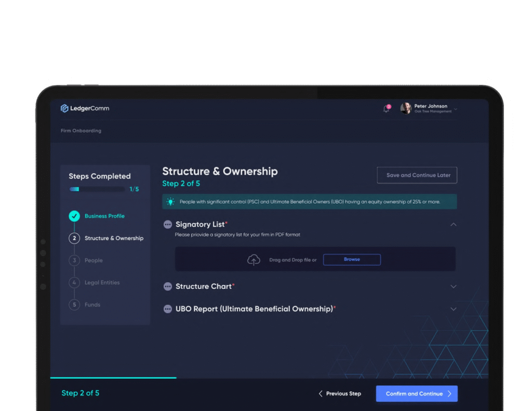Select the completed Business Profile checkmark
This screenshot has width=532, height=411.
74,216
